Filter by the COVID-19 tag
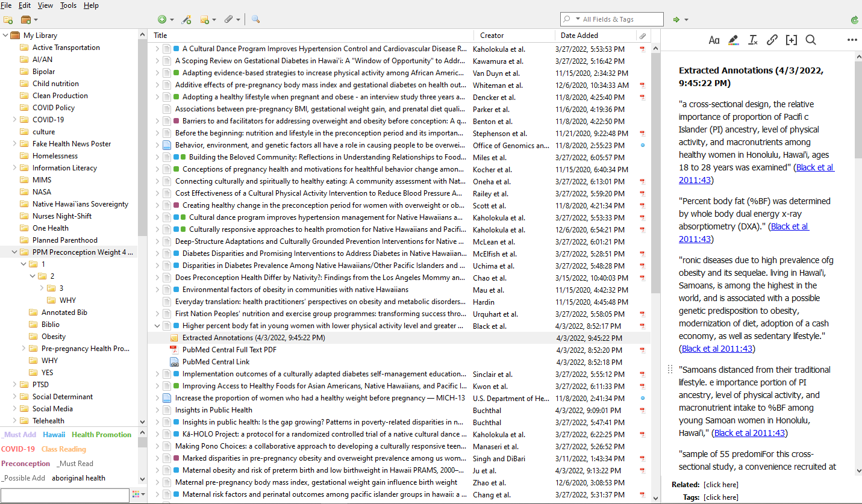This screenshot has height=504, width=862. [x=18, y=449]
